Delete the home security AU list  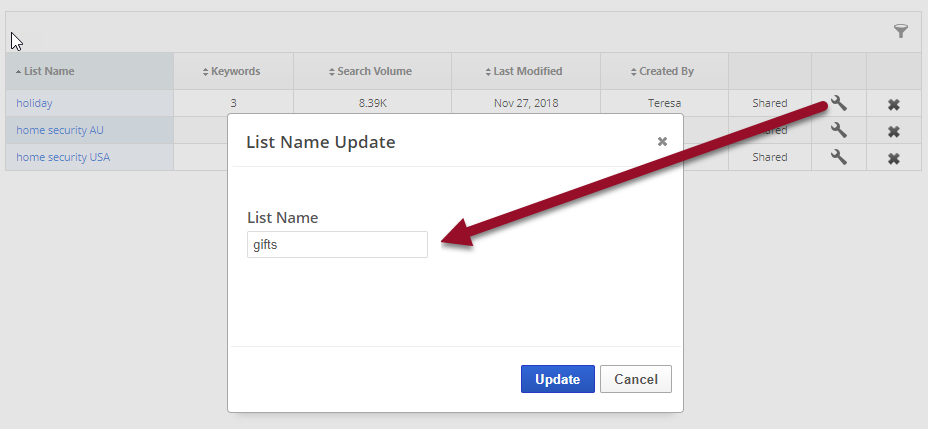(894, 131)
